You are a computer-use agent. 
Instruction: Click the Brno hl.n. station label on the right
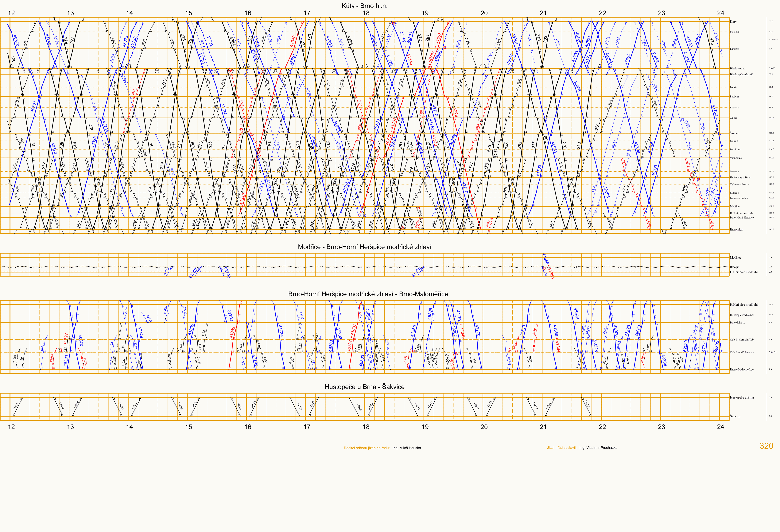(x=736, y=230)
